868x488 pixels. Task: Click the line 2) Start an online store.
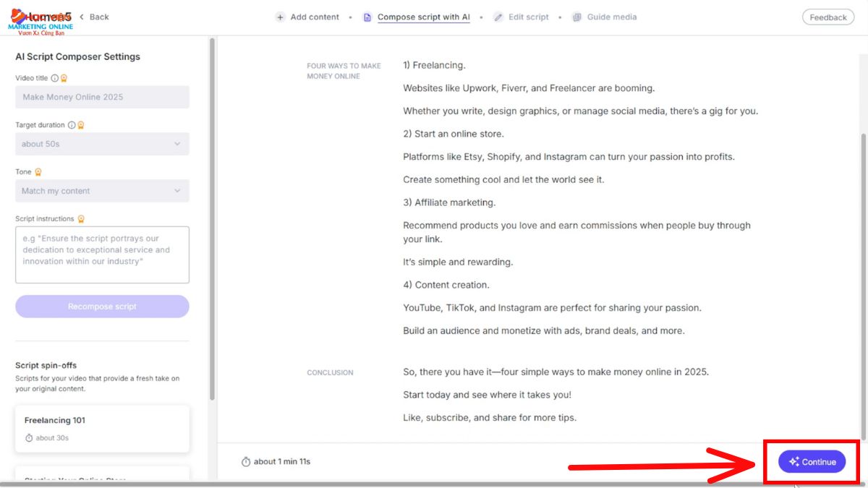pyautogui.click(x=454, y=134)
